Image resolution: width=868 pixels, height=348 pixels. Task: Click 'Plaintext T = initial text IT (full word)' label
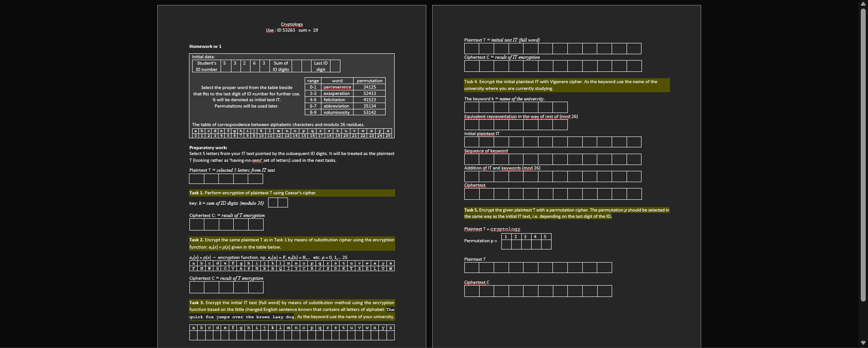tap(502, 40)
